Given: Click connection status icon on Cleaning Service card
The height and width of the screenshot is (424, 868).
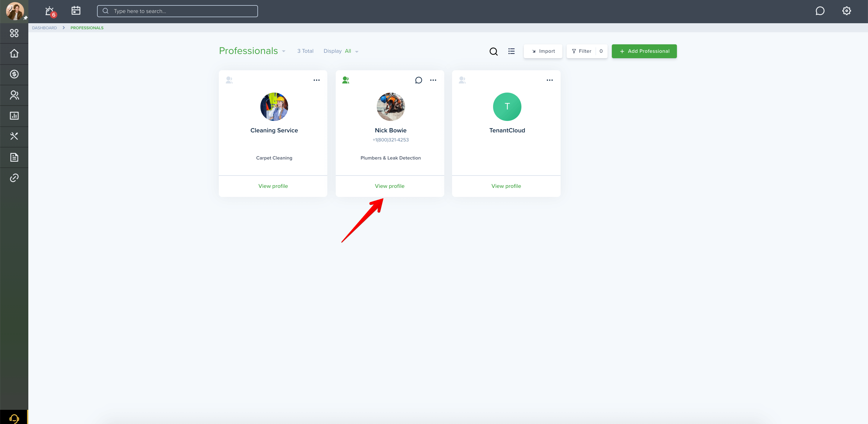Looking at the screenshot, I should [x=229, y=80].
